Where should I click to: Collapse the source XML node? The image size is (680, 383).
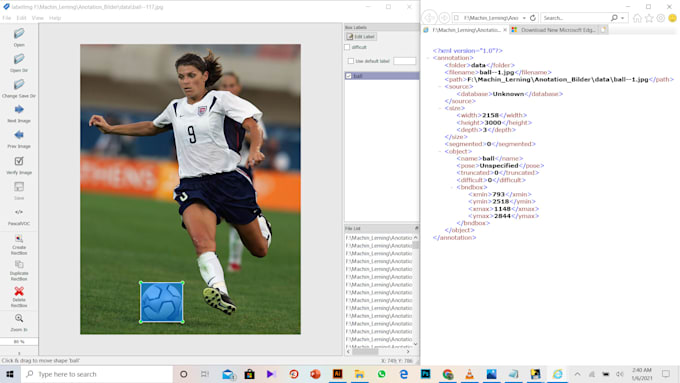tap(440, 87)
